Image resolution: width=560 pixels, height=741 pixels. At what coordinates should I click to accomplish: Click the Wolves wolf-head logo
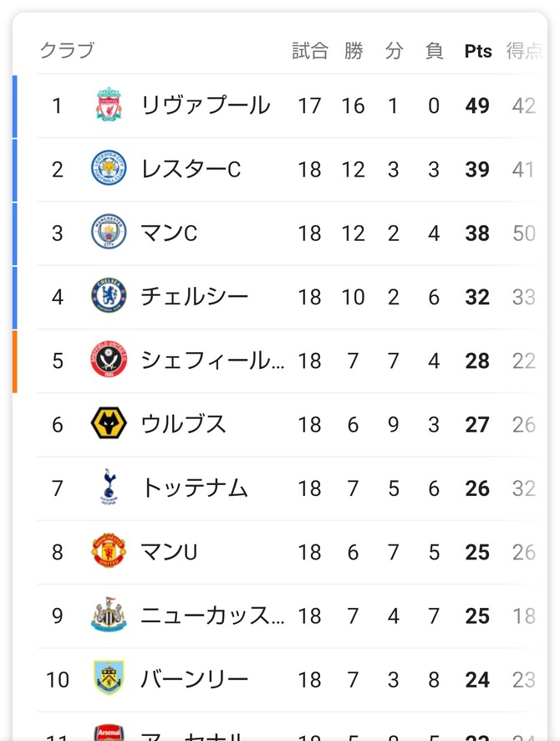(x=109, y=423)
